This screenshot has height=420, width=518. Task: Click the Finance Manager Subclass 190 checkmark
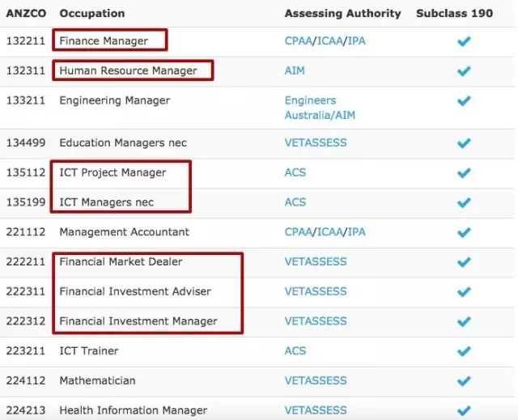tap(464, 41)
